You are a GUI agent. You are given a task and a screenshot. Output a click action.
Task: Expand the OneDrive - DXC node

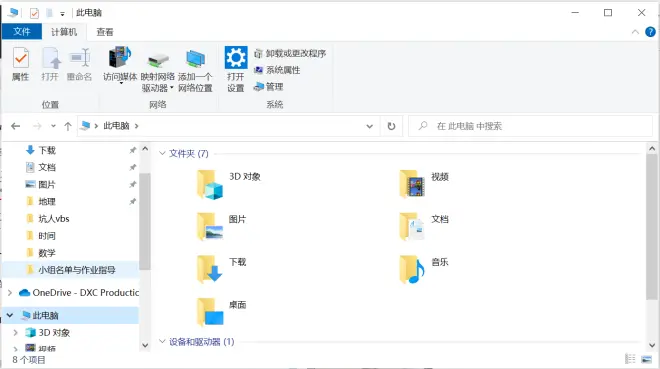pos(10,292)
